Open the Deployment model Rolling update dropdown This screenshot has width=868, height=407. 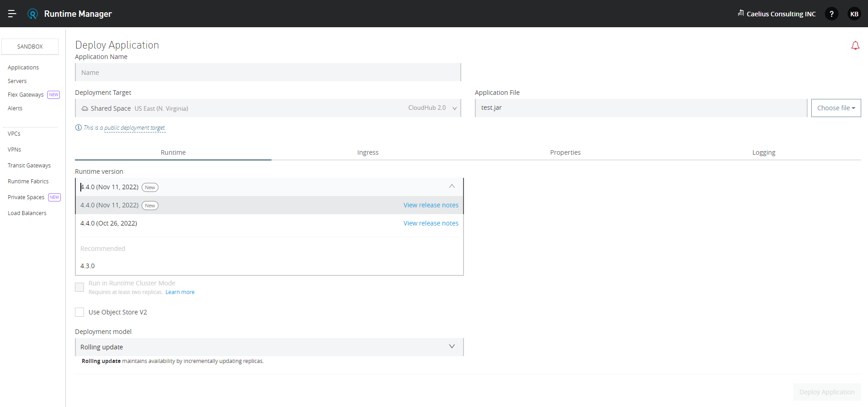(269, 347)
